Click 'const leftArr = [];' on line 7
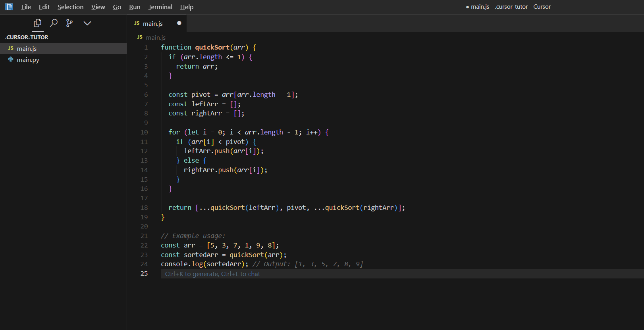This screenshot has height=330, width=644. click(204, 104)
